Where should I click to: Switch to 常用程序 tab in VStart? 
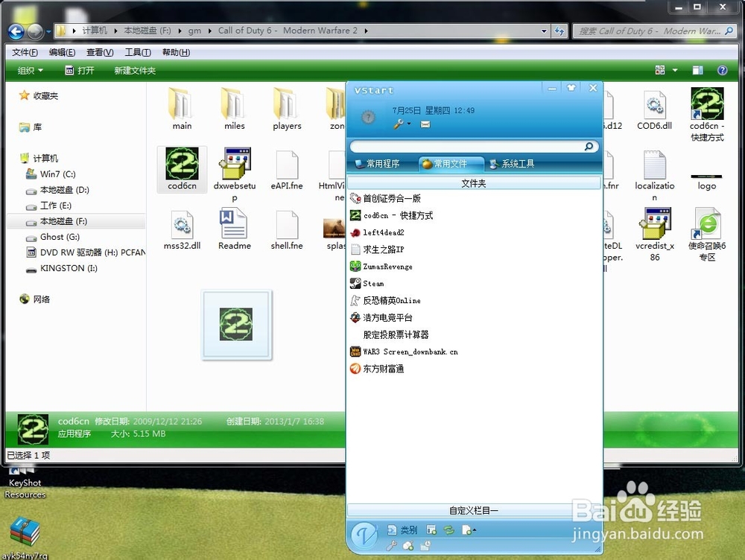[x=378, y=164]
